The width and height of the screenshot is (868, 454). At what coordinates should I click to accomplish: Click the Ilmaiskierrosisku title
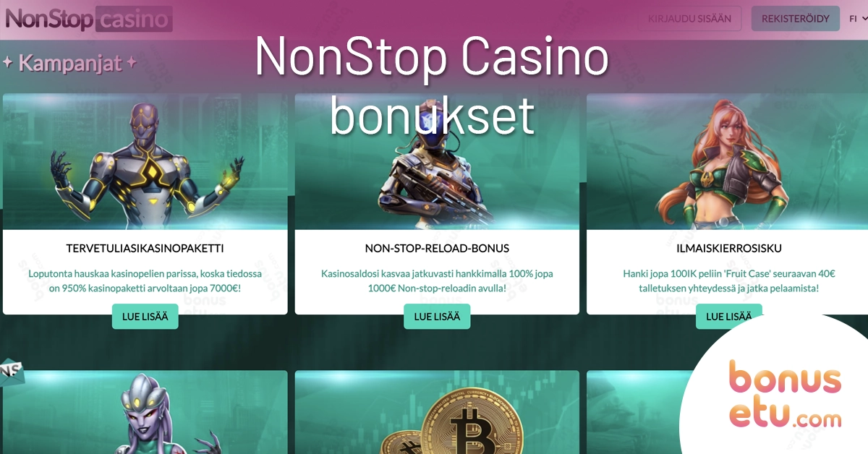(x=728, y=248)
